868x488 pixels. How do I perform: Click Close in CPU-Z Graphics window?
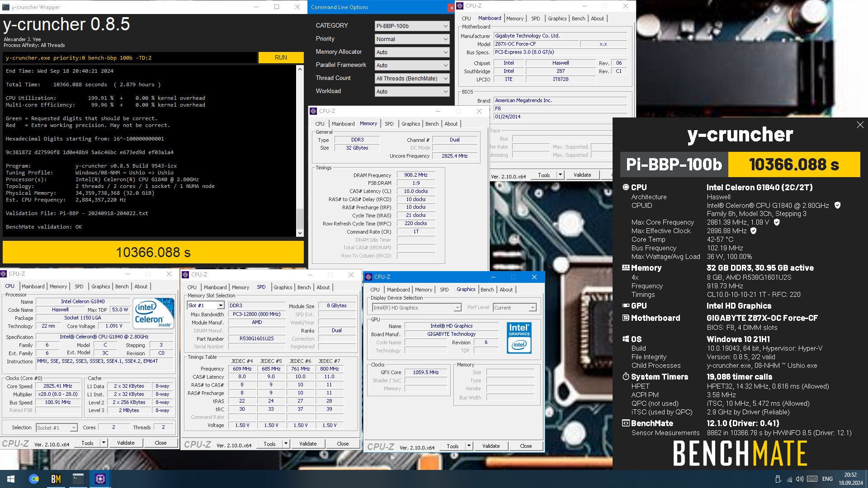[526, 446]
